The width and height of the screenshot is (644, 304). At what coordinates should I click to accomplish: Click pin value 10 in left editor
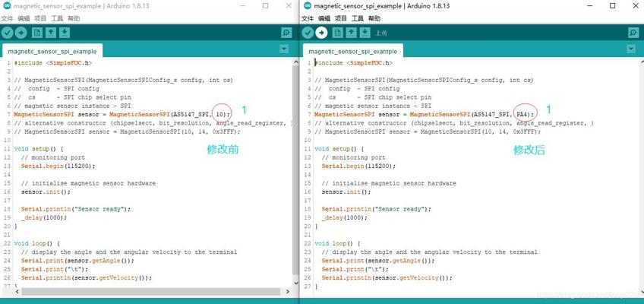click(x=221, y=114)
